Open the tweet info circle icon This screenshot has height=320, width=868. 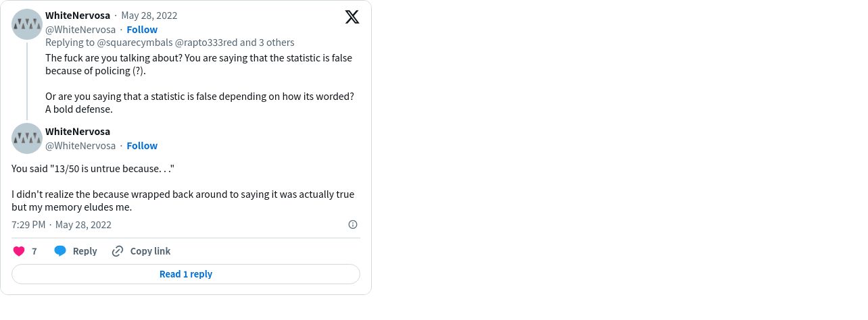(x=353, y=225)
